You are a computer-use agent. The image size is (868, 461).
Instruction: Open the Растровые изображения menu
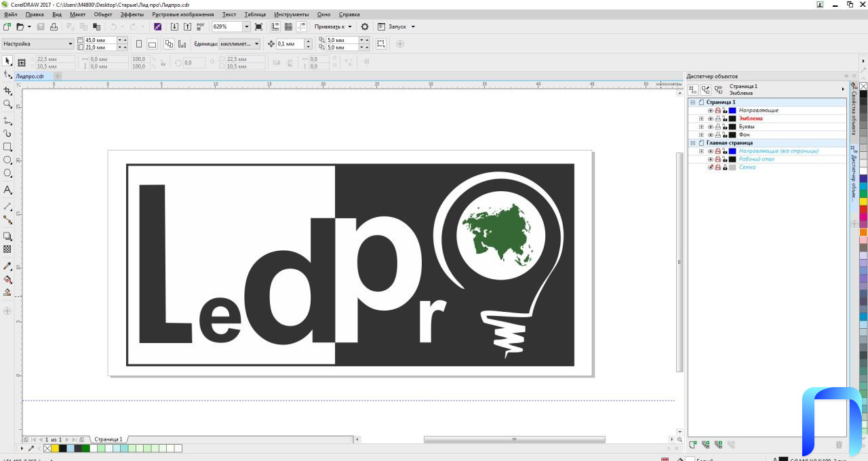183,14
